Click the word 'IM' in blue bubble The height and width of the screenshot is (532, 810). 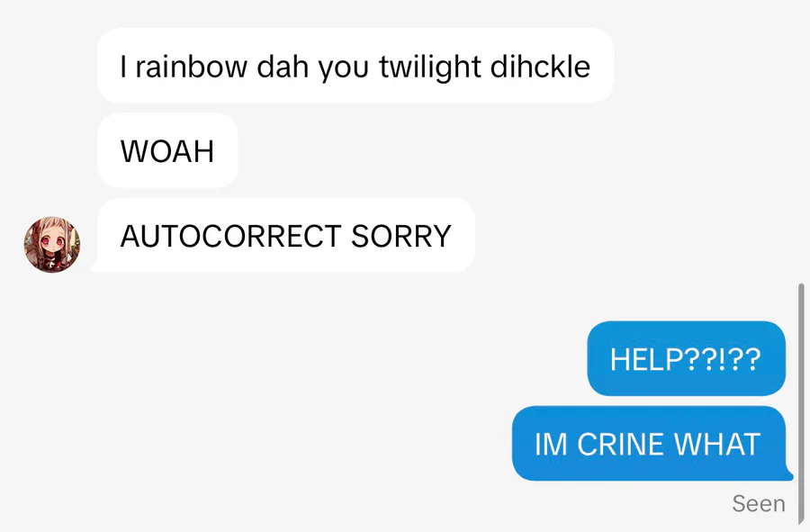click(551, 444)
